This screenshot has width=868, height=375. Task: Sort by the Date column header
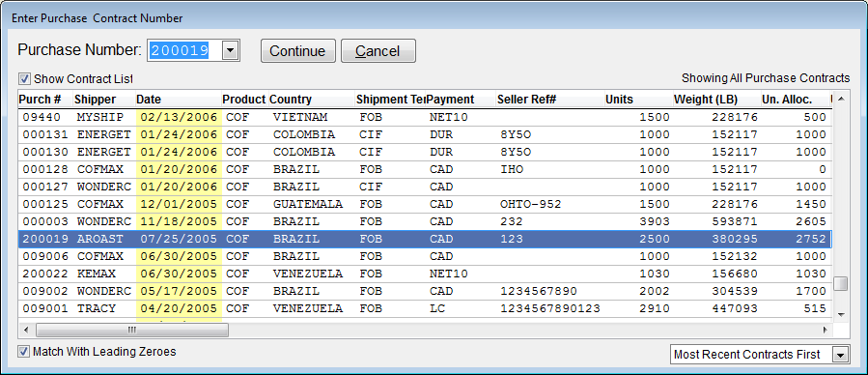click(x=179, y=100)
